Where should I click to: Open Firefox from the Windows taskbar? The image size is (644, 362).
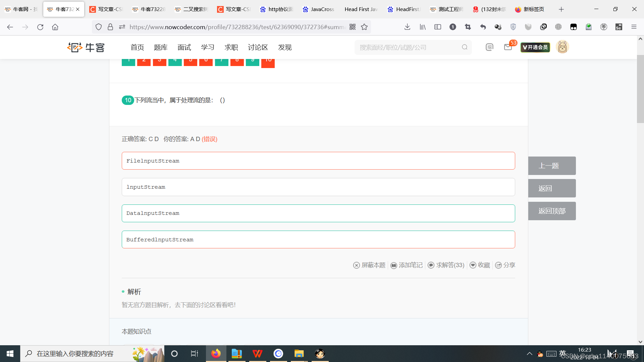[x=216, y=354]
